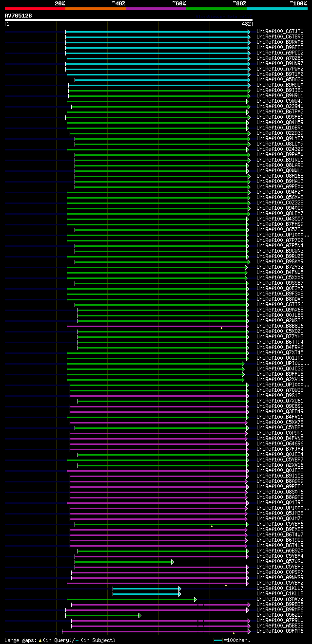Viewport: 312px width, 644px height.
Task: Select the UniRef100_C1KLL8 label
Action: pos(280,594)
